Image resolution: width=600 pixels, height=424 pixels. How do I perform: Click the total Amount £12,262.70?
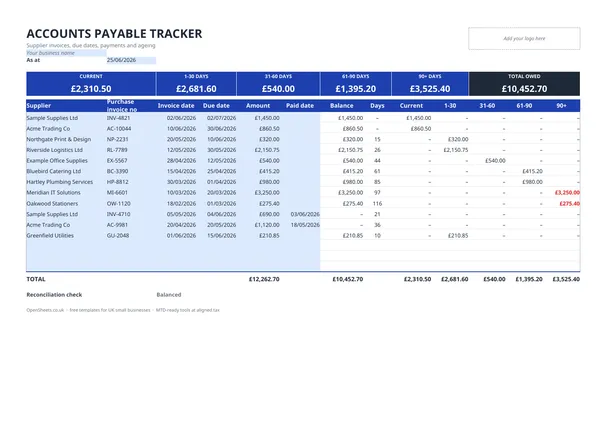tap(264, 279)
